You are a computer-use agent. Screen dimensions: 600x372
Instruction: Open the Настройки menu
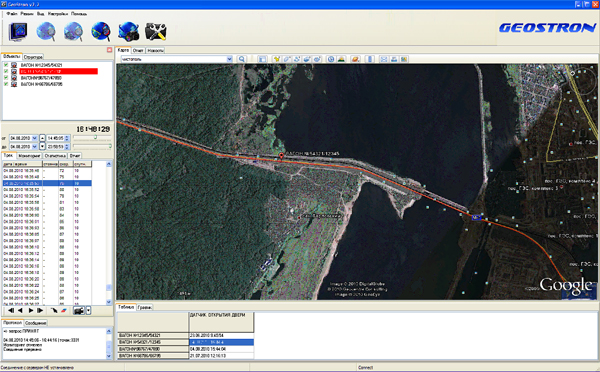tap(58, 14)
